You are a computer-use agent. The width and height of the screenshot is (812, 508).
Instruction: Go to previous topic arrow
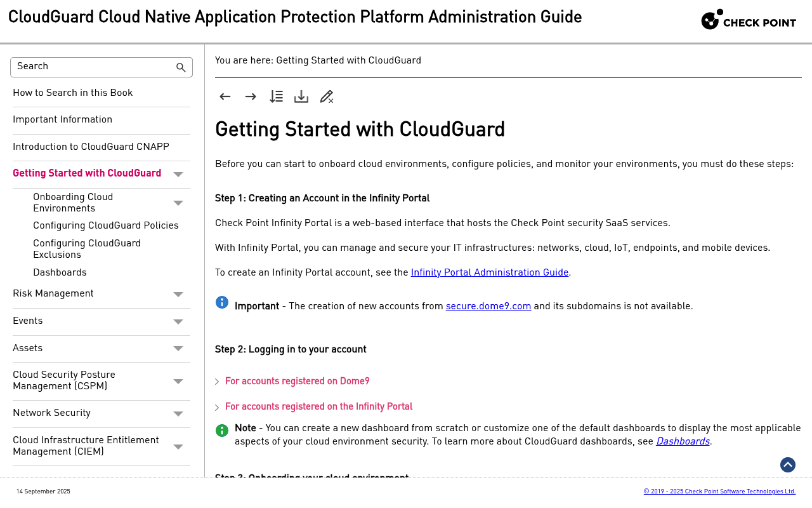(225, 97)
